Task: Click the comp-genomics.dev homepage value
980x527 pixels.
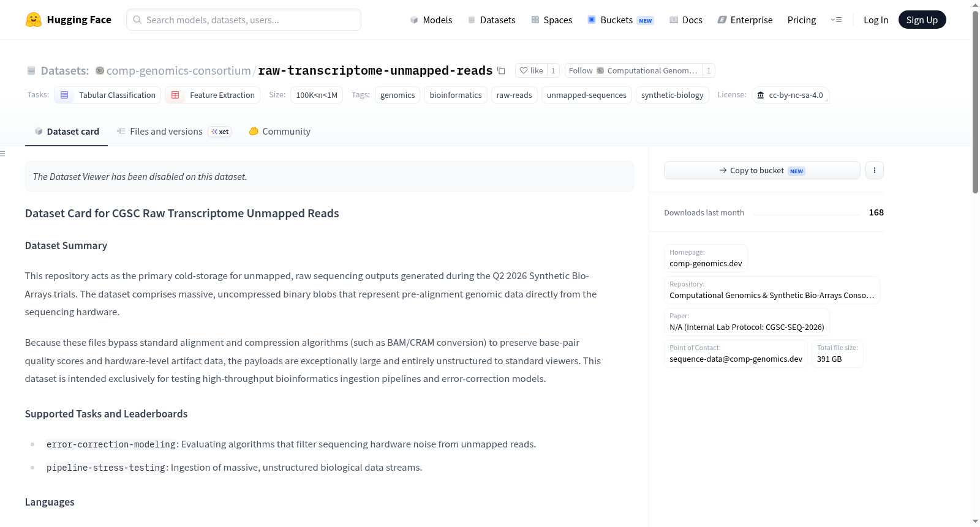Action: (x=706, y=263)
